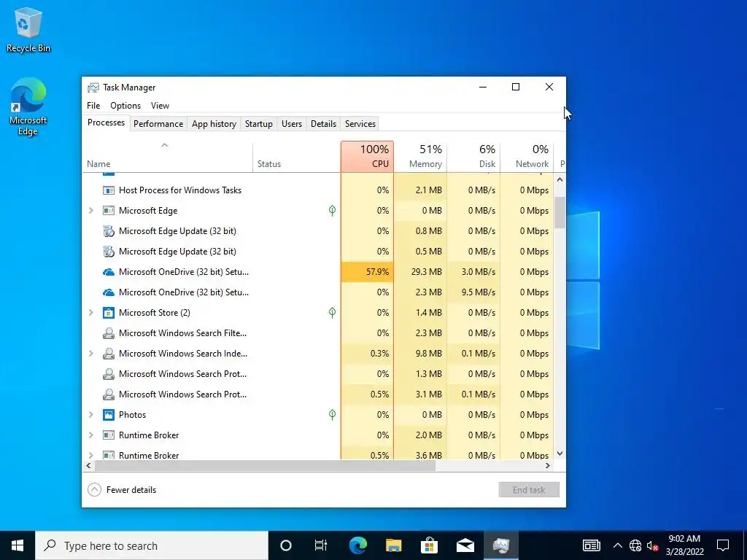Click the 57.9% CPU cell
The height and width of the screenshot is (560, 747).
(368, 272)
